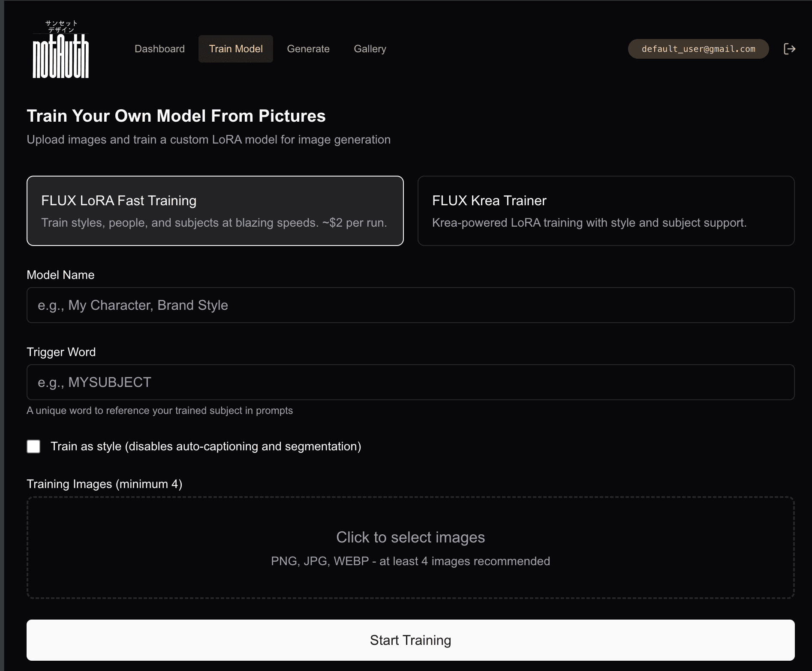This screenshot has height=671, width=812.
Task: Enable the Train as style checkbox
Action: [33, 446]
